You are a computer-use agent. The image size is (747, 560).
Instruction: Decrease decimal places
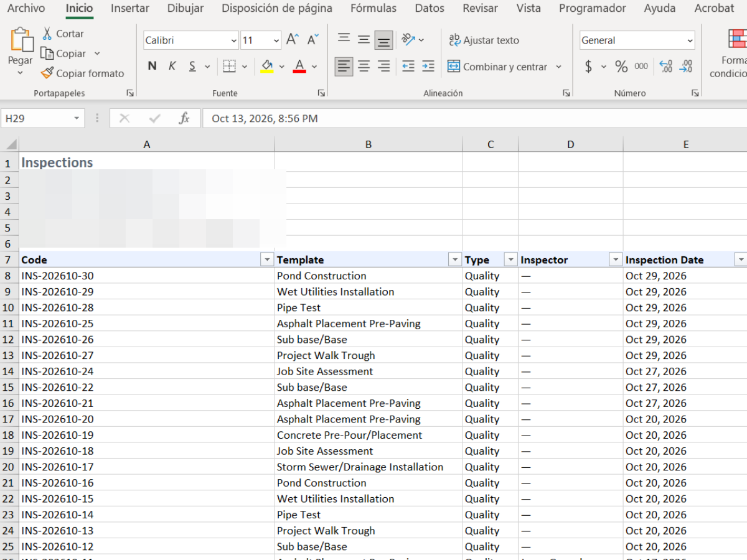(686, 66)
